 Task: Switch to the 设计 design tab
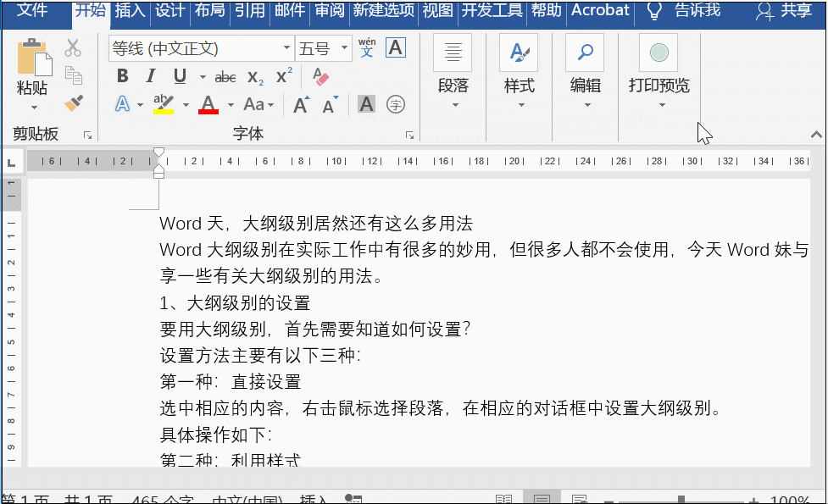(169, 10)
